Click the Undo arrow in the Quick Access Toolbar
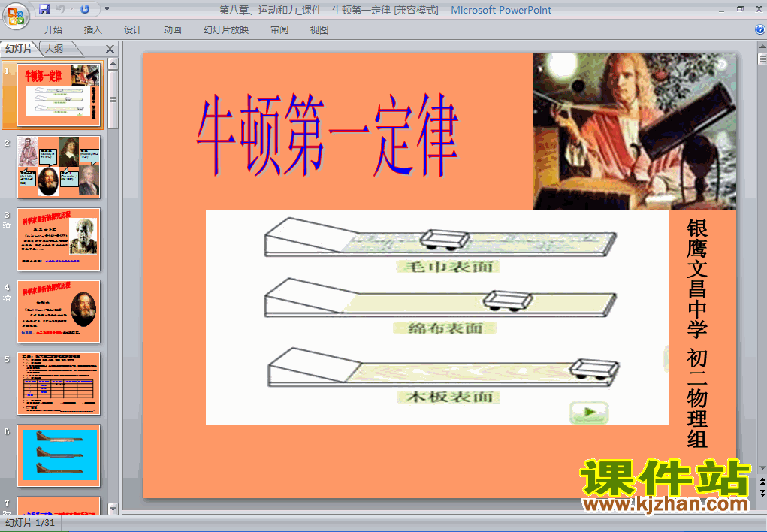The width and height of the screenshot is (767, 532). (x=61, y=9)
